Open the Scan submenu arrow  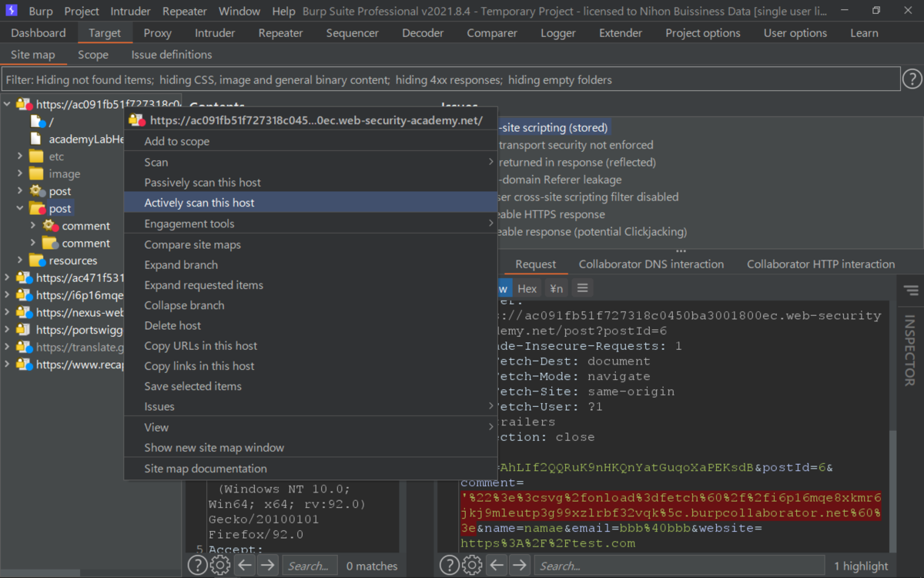490,162
